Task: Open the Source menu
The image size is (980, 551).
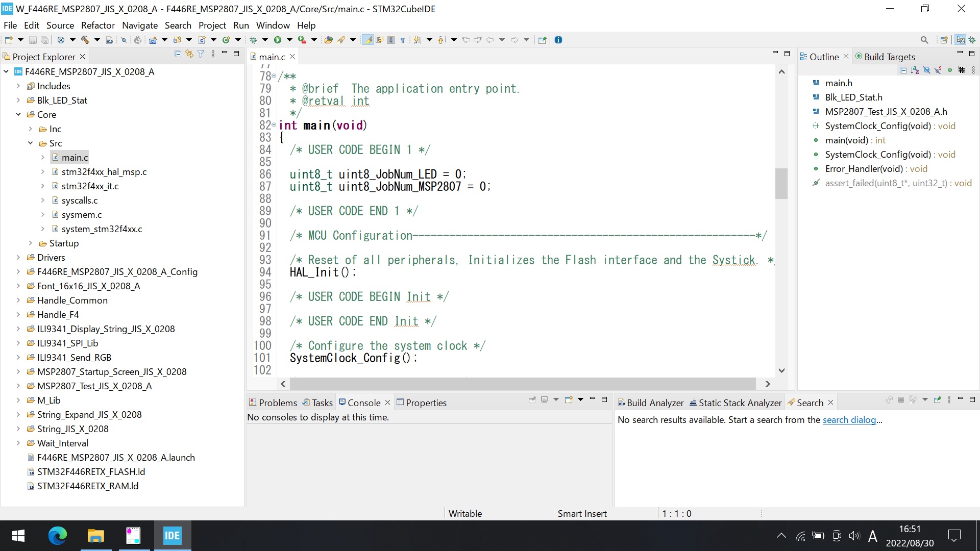Action: click(60, 25)
